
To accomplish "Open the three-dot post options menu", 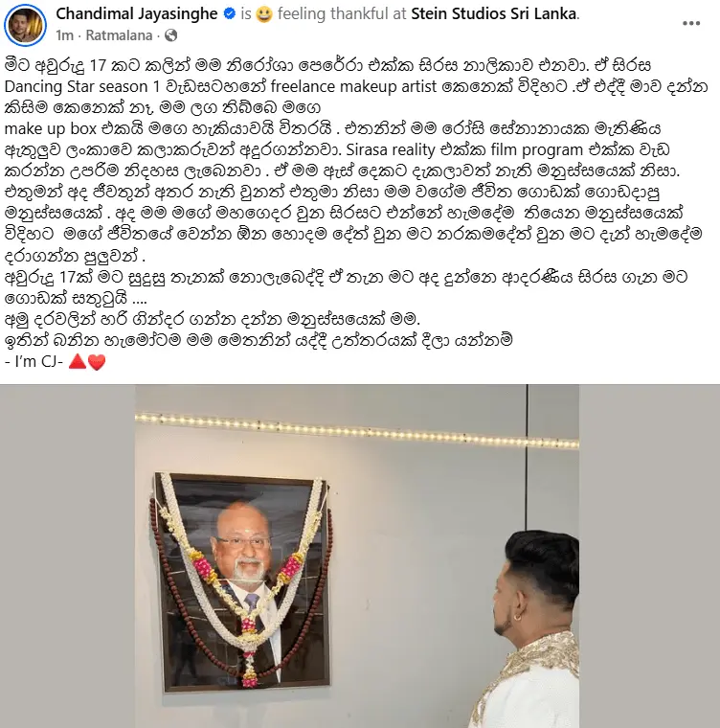I will point(690,24).
